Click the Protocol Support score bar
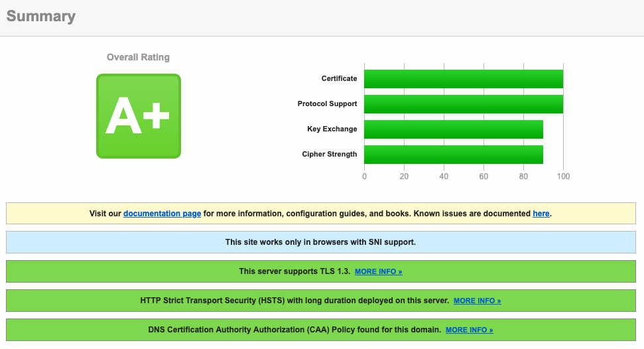Screen dimensions: 644x349 click(x=463, y=104)
